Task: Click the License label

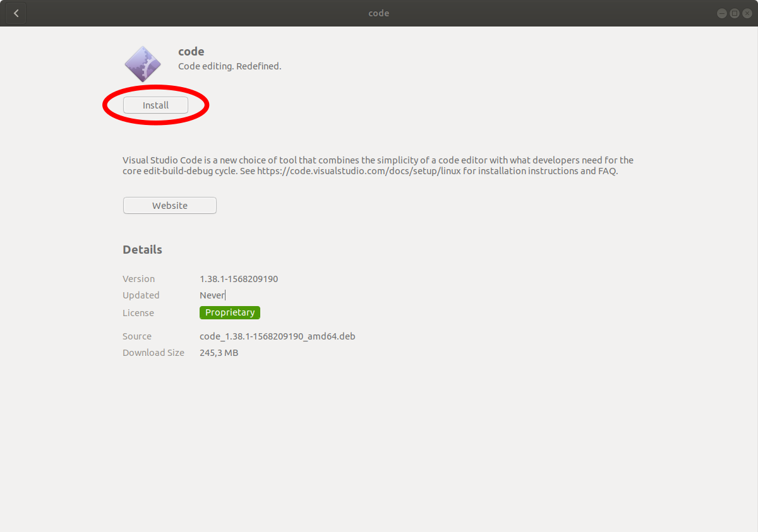Action: click(138, 313)
